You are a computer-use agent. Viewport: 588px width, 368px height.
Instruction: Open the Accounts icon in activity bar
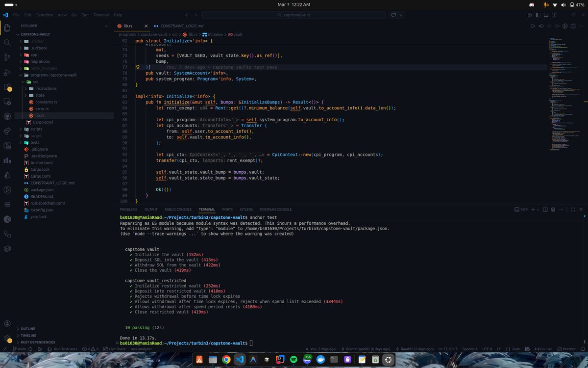tap(7, 324)
